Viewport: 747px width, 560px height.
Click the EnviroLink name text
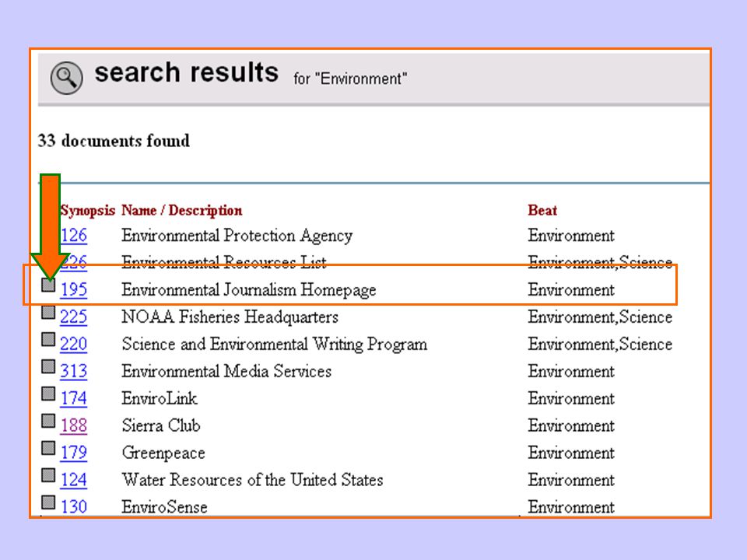(159, 398)
